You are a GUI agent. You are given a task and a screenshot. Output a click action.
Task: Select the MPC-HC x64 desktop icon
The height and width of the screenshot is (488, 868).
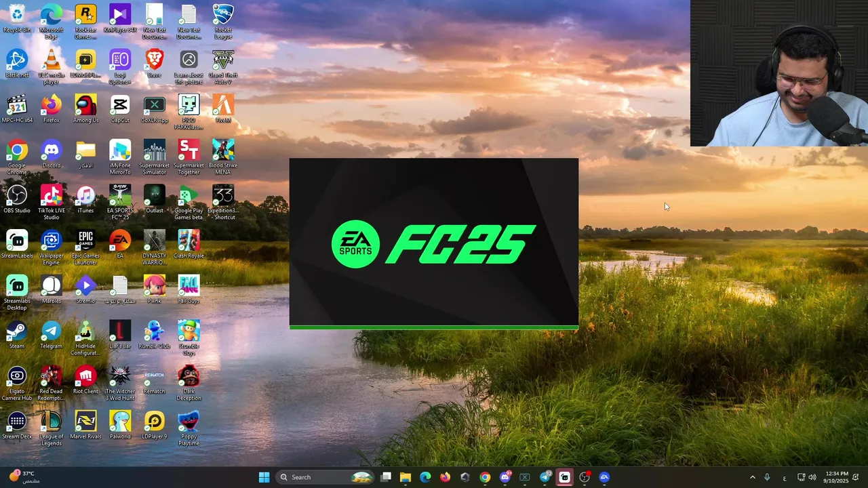click(x=17, y=109)
